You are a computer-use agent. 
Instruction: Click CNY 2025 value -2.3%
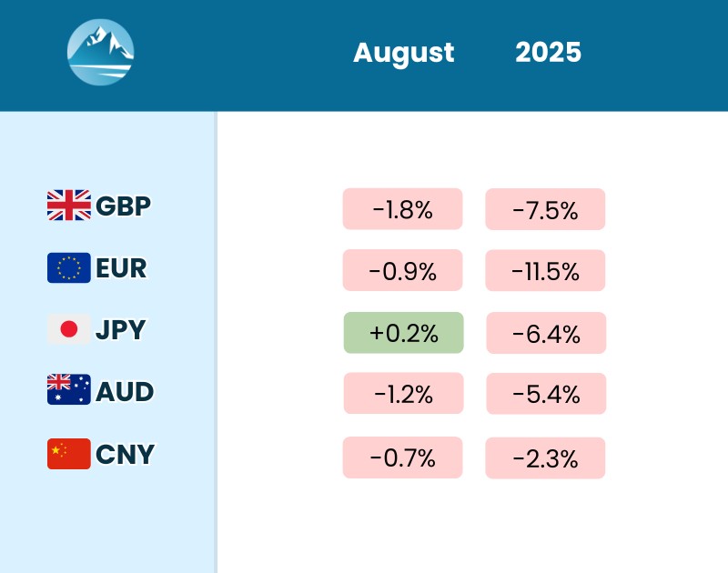[x=545, y=457]
